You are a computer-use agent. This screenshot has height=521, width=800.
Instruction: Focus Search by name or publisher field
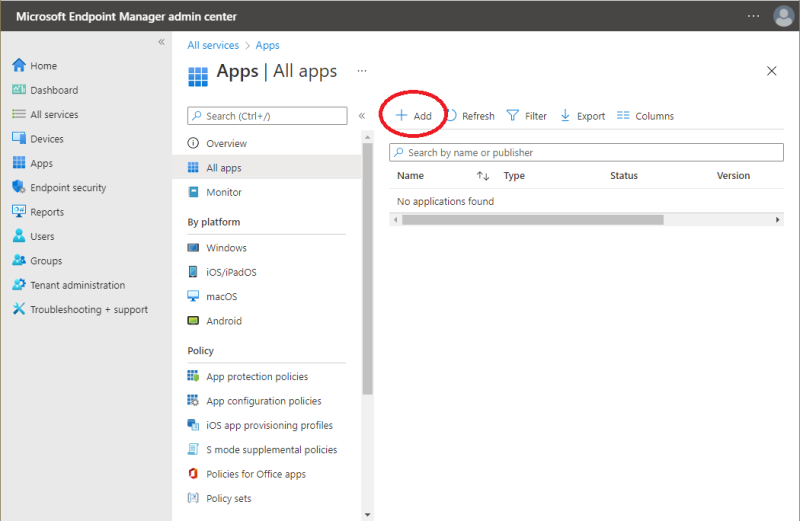pyautogui.click(x=586, y=152)
